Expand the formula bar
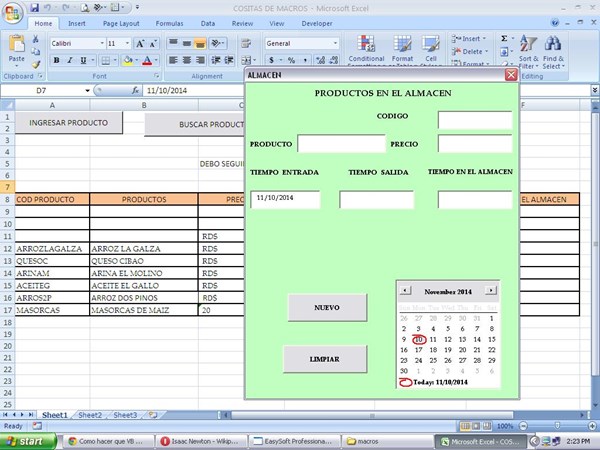The width and height of the screenshot is (600, 450). click(595, 90)
